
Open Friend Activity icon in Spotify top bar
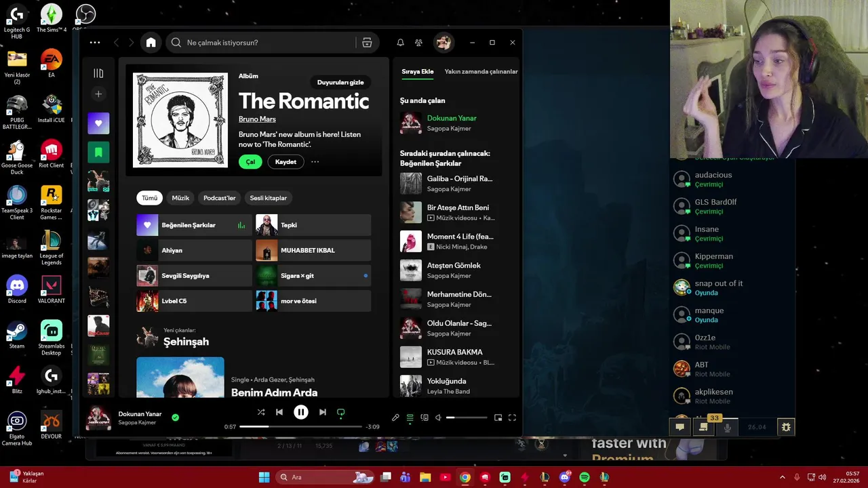click(418, 43)
